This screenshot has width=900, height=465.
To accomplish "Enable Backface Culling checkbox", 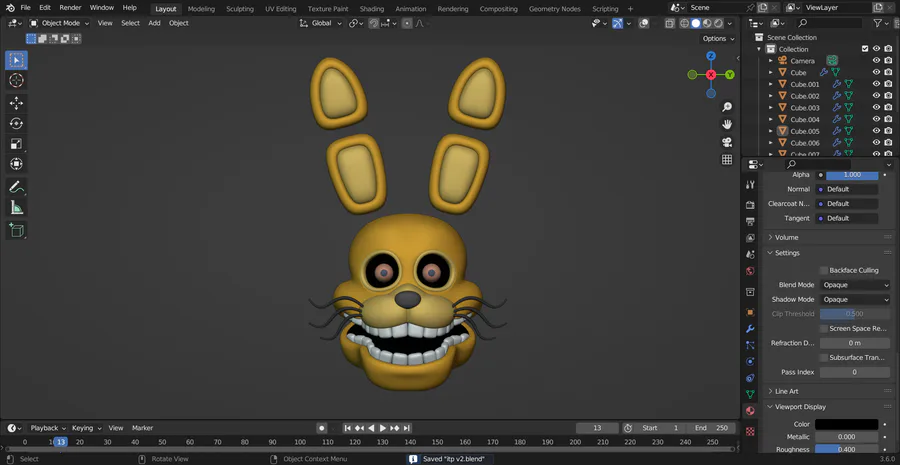I will [824, 270].
